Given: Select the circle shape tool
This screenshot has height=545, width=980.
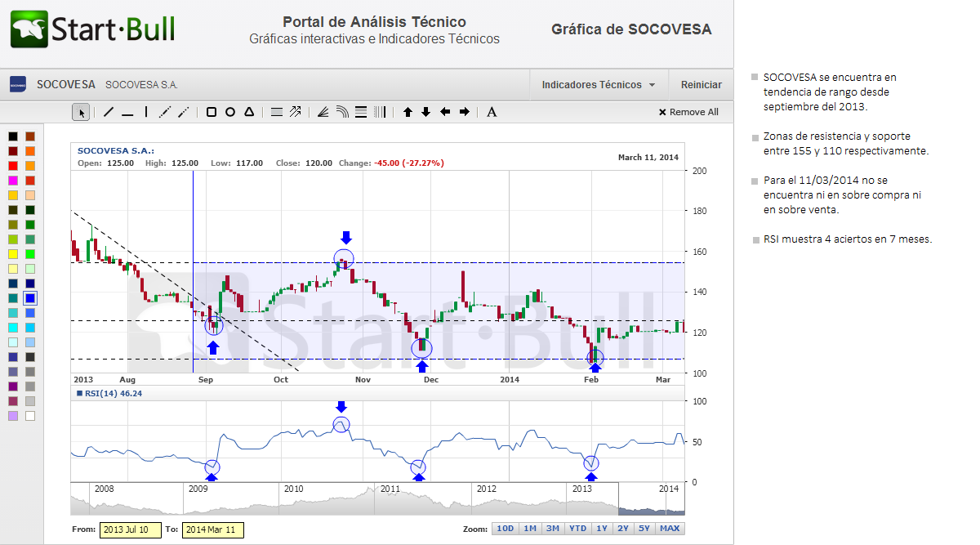Looking at the screenshot, I should pos(230,112).
